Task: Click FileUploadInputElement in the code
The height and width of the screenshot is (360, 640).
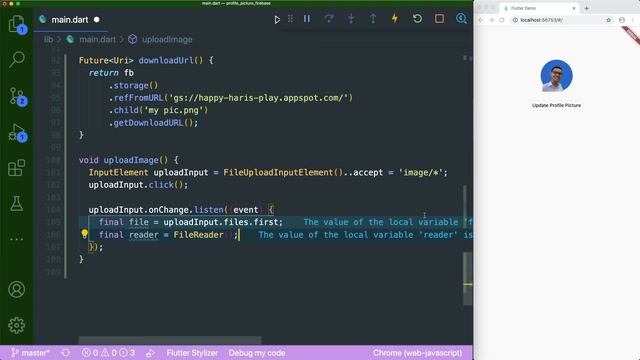Action: [278, 173]
